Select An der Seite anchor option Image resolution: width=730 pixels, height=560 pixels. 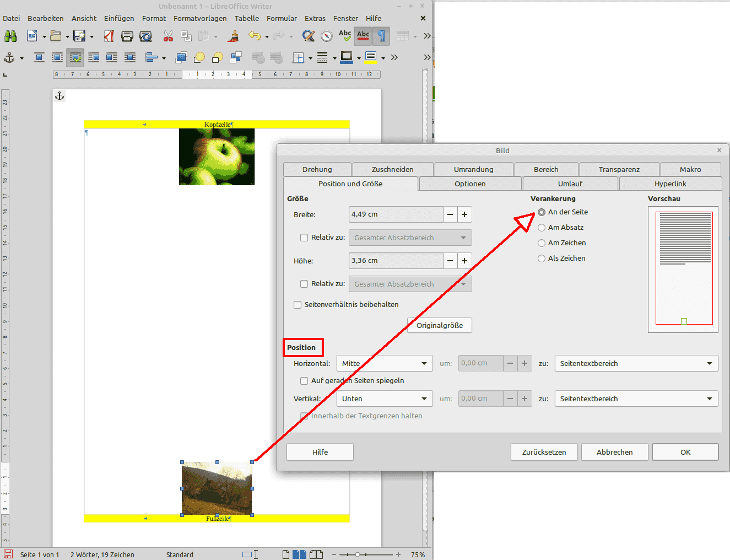(x=542, y=212)
